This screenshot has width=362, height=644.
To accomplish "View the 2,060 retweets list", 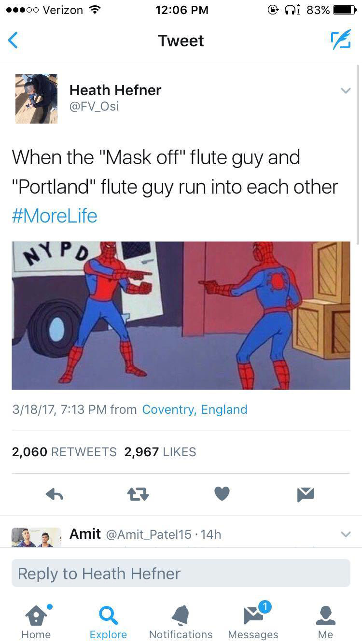I will tap(64, 452).
